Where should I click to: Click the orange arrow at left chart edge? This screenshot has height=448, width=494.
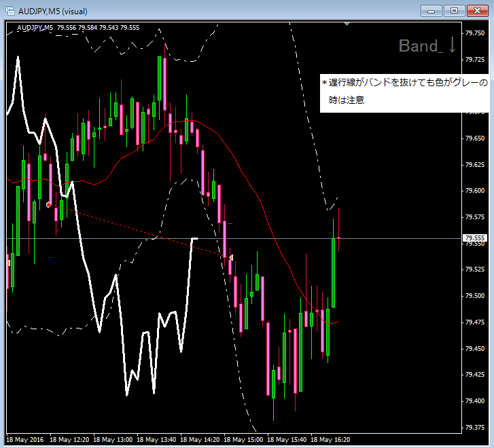[x=8, y=263]
